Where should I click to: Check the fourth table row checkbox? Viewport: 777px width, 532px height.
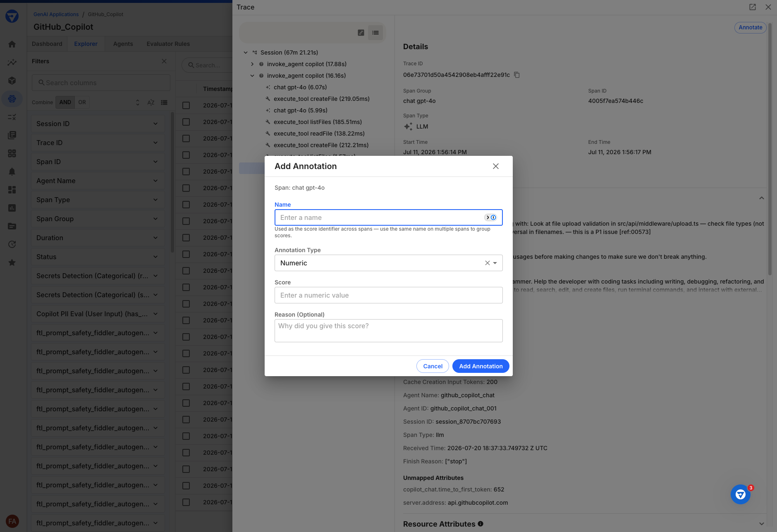click(x=186, y=155)
